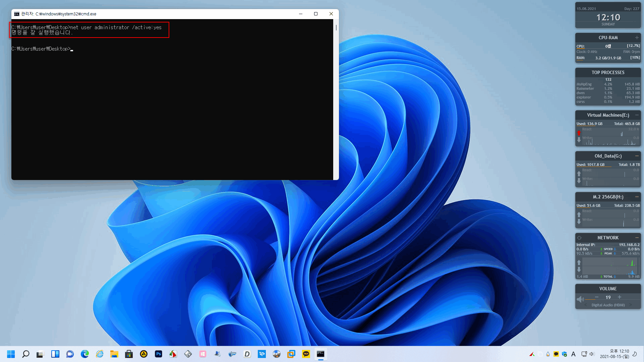Select the MsMpEng process row

tap(608, 84)
